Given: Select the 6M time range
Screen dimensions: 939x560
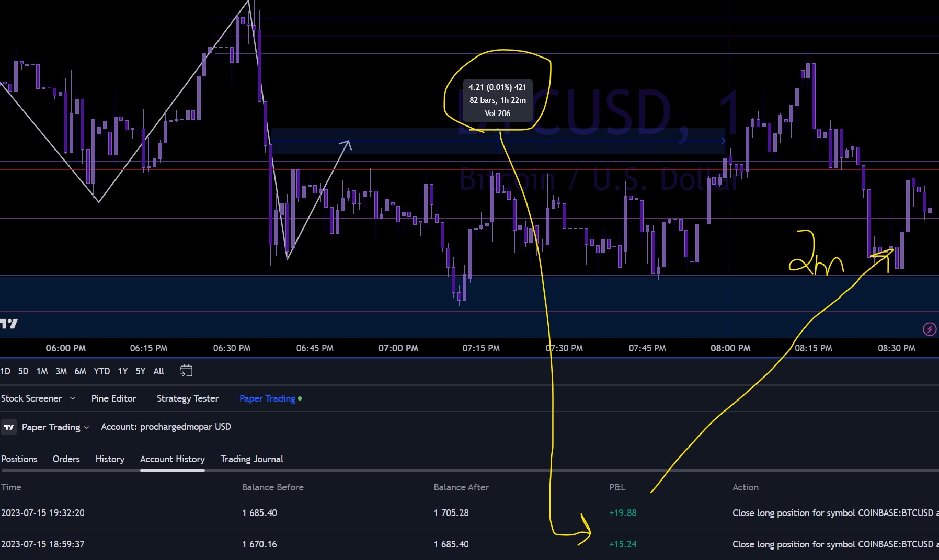Looking at the screenshot, I should click(x=80, y=371).
